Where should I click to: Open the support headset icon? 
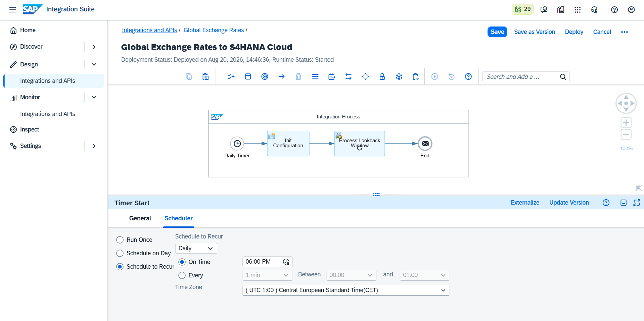594,10
